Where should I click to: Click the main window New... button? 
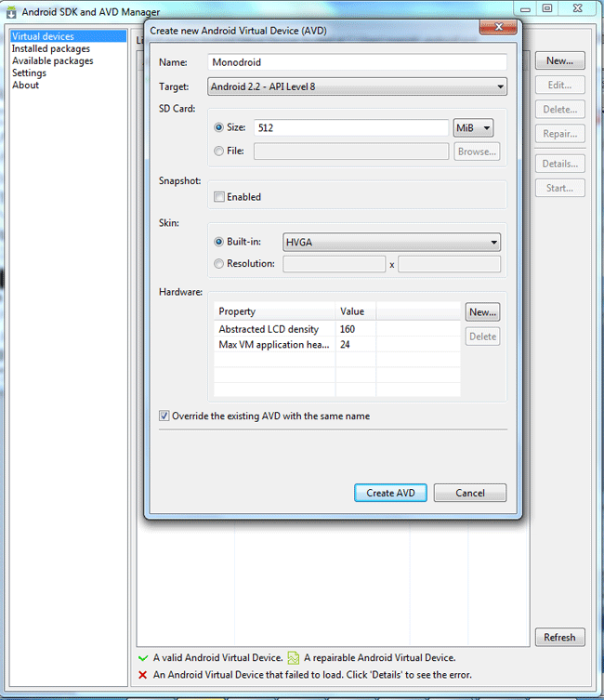tap(559, 60)
